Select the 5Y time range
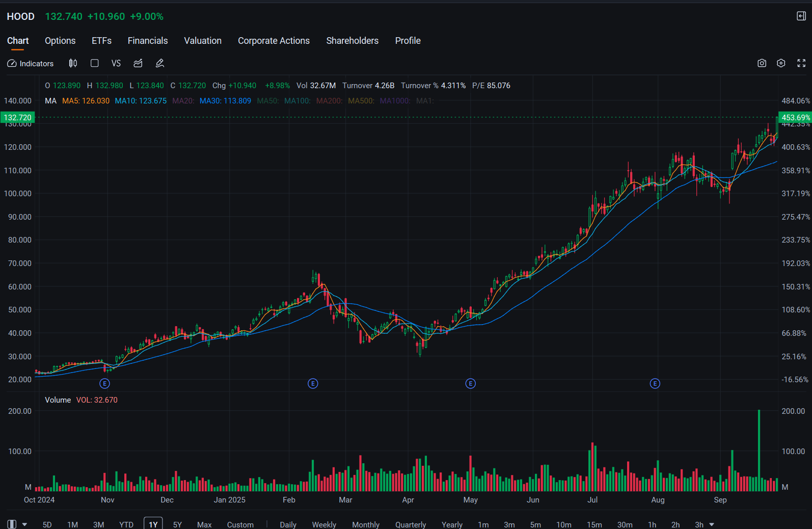This screenshot has width=812, height=529. (x=177, y=524)
